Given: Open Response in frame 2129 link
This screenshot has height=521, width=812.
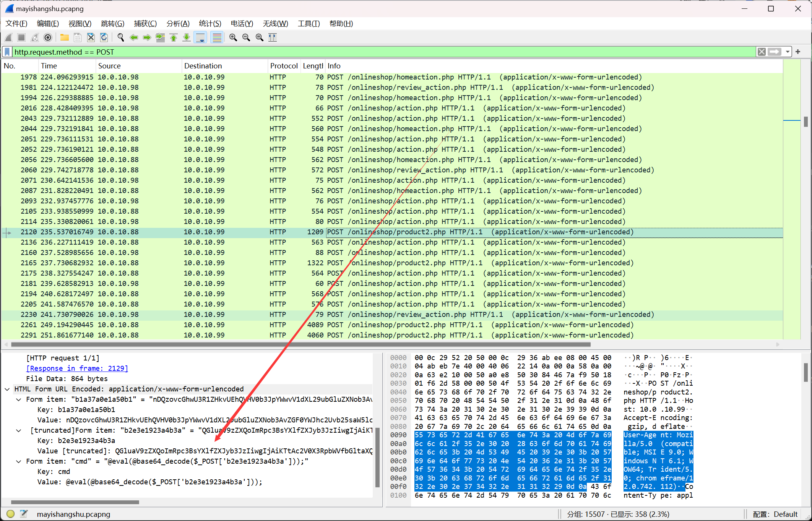Looking at the screenshot, I should (77, 368).
